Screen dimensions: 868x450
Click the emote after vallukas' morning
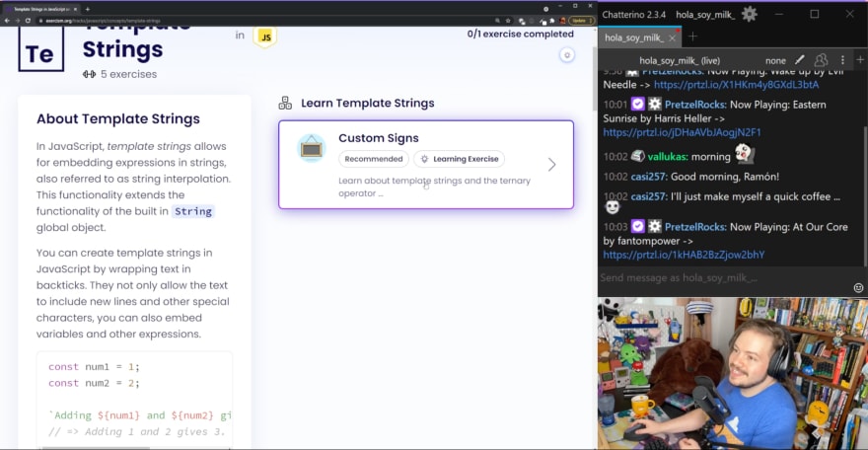coord(744,153)
